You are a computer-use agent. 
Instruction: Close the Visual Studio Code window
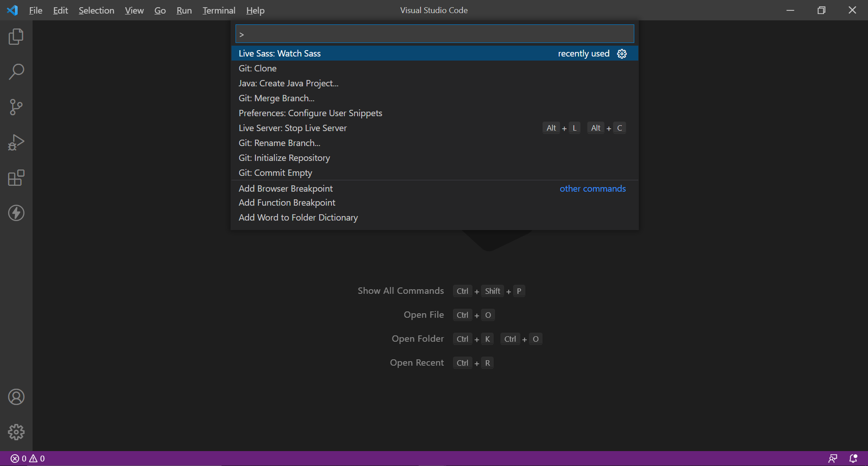(852, 10)
